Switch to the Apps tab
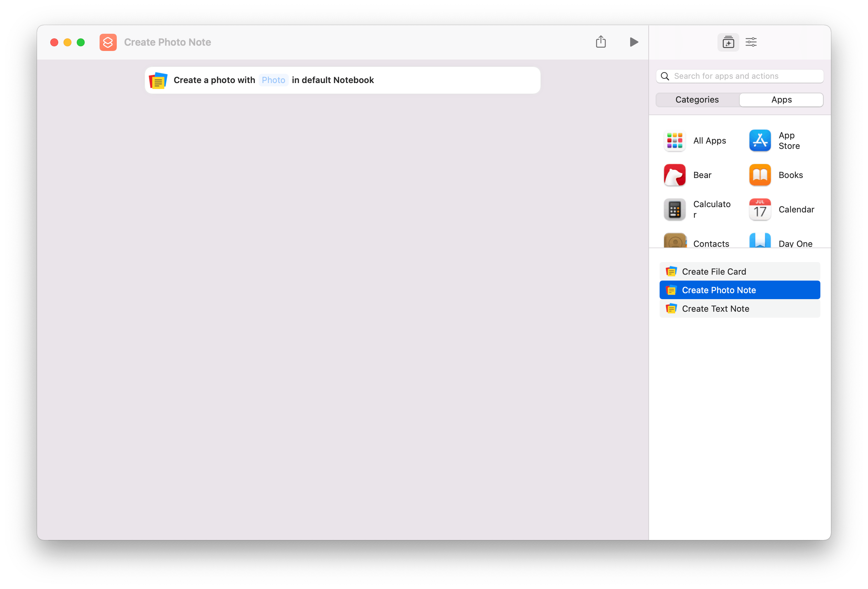 click(x=781, y=99)
